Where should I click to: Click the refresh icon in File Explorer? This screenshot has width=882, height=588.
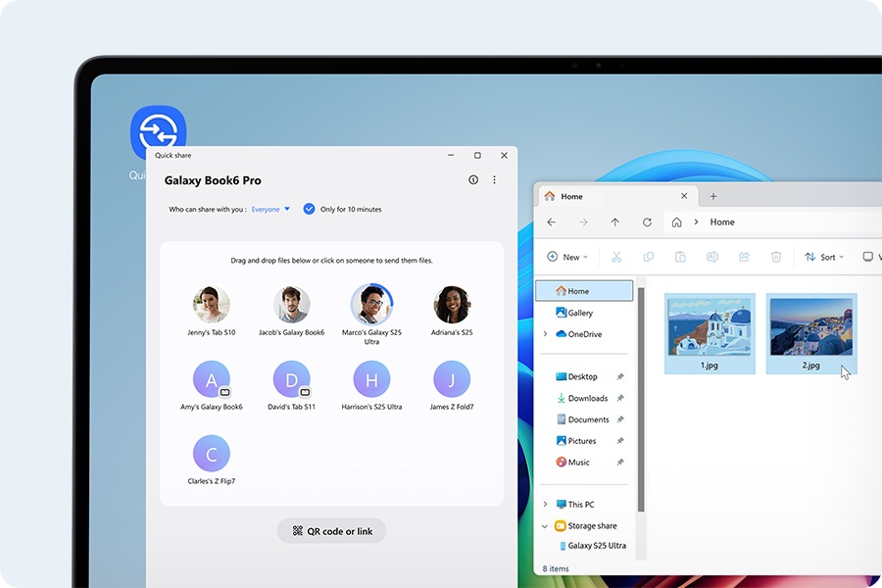[647, 222]
